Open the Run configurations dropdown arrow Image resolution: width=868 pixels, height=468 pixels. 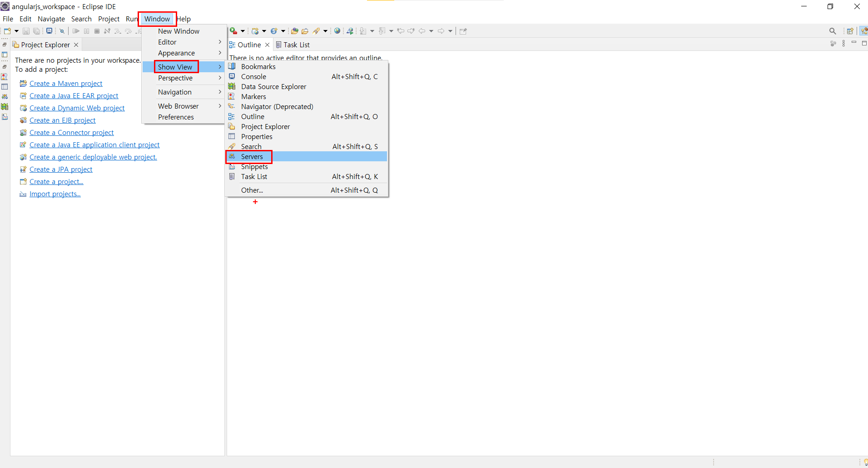point(243,31)
